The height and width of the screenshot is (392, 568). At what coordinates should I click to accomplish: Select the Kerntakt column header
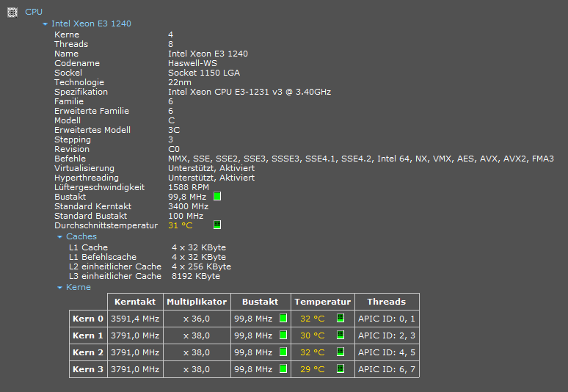tap(135, 302)
